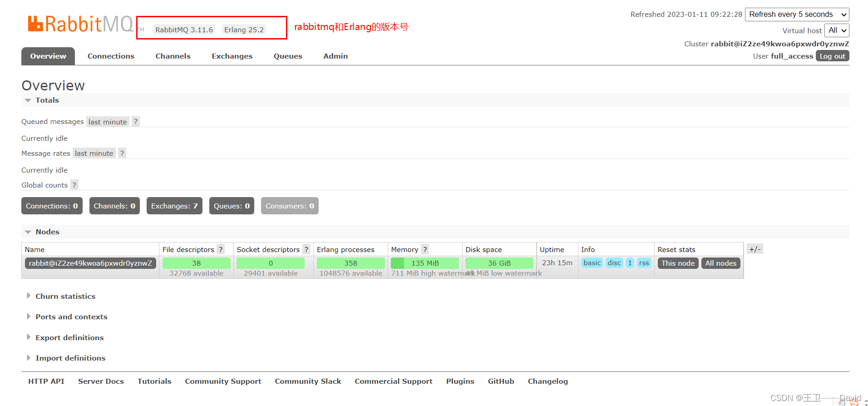Open help for Queued messages

click(x=135, y=121)
